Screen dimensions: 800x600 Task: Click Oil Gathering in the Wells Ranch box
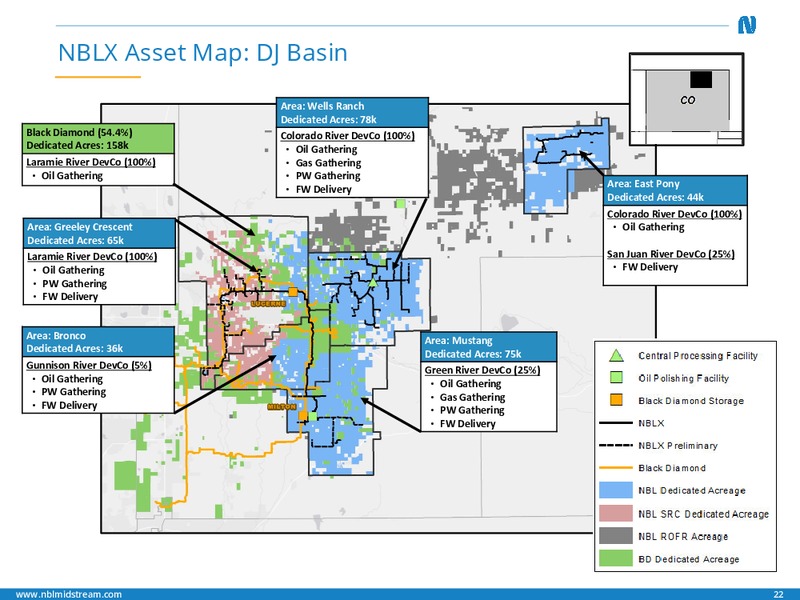tap(327, 149)
